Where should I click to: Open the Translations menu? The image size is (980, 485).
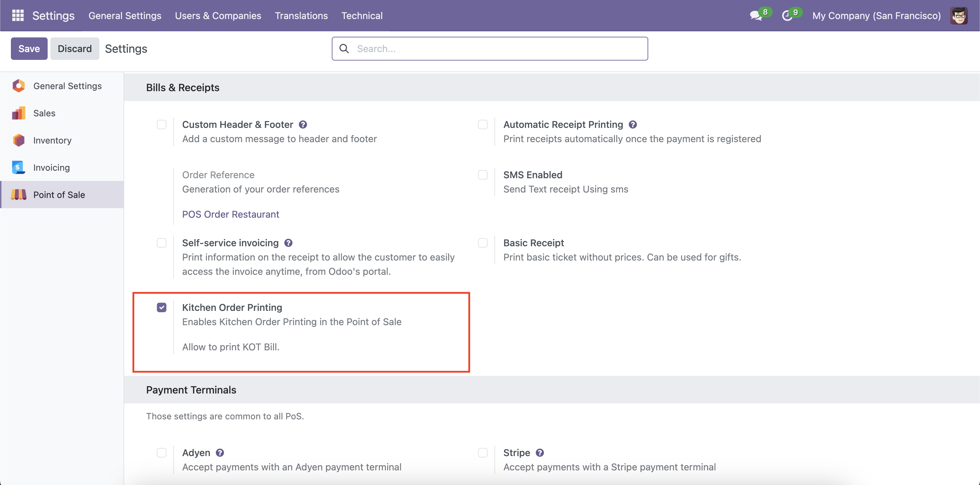(x=301, y=16)
